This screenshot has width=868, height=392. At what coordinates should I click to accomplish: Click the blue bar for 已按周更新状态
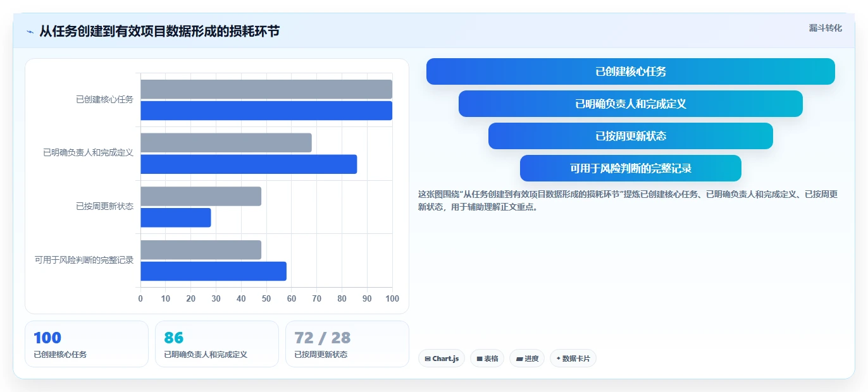pyautogui.click(x=175, y=217)
